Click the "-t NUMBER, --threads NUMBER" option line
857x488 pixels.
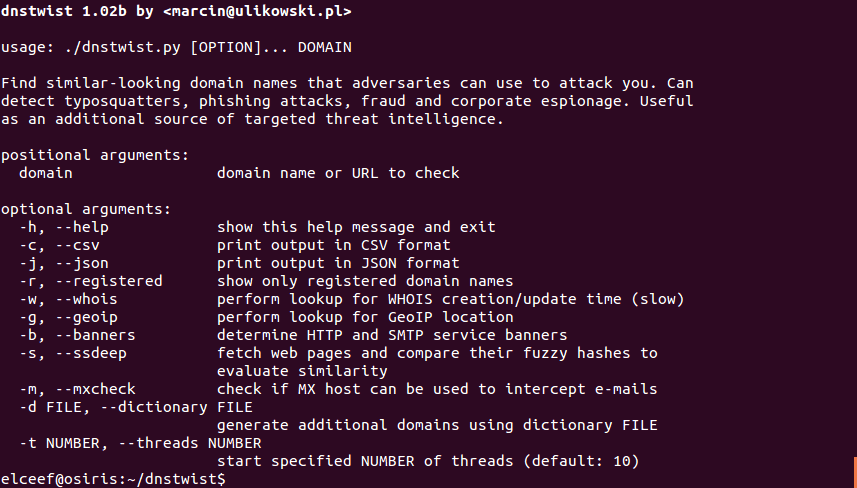(x=140, y=443)
